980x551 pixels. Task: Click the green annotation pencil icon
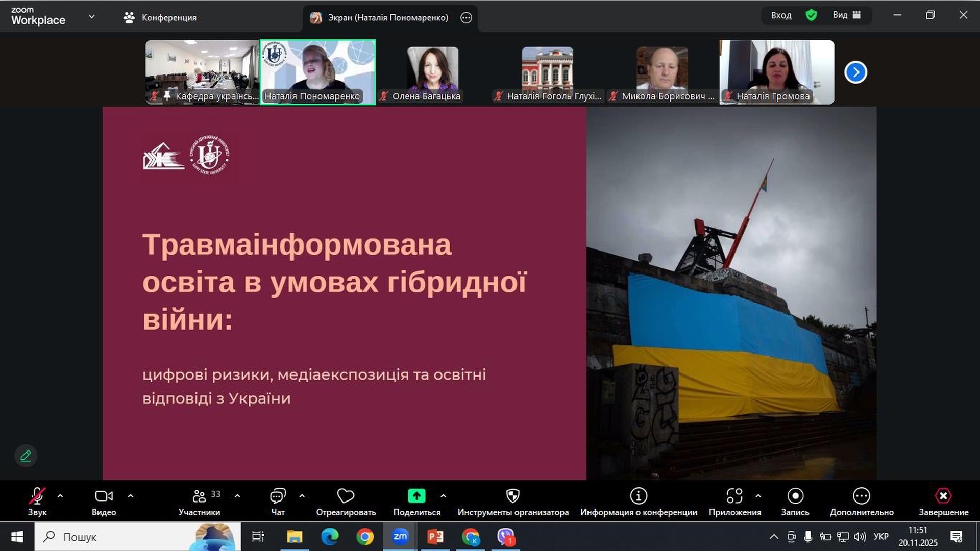pos(26,456)
